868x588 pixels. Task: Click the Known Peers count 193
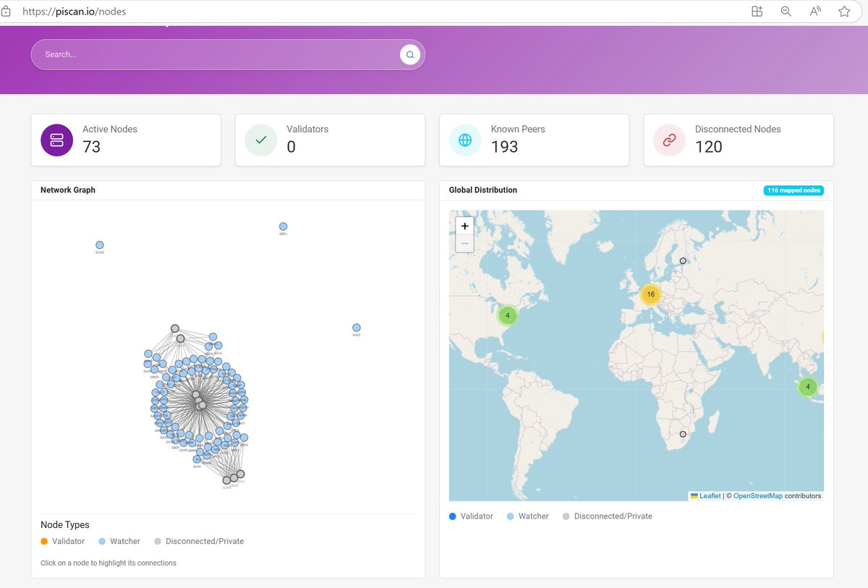click(x=505, y=147)
